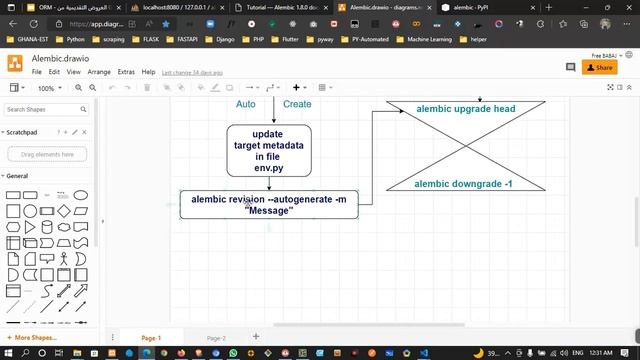This screenshot has width=640, height=360.
Task: Open the Extras menu
Action: (x=126, y=72)
